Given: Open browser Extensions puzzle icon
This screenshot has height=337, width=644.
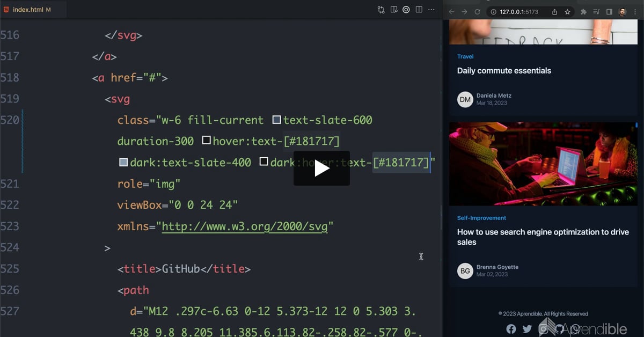Looking at the screenshot, I should coord(583,12).
